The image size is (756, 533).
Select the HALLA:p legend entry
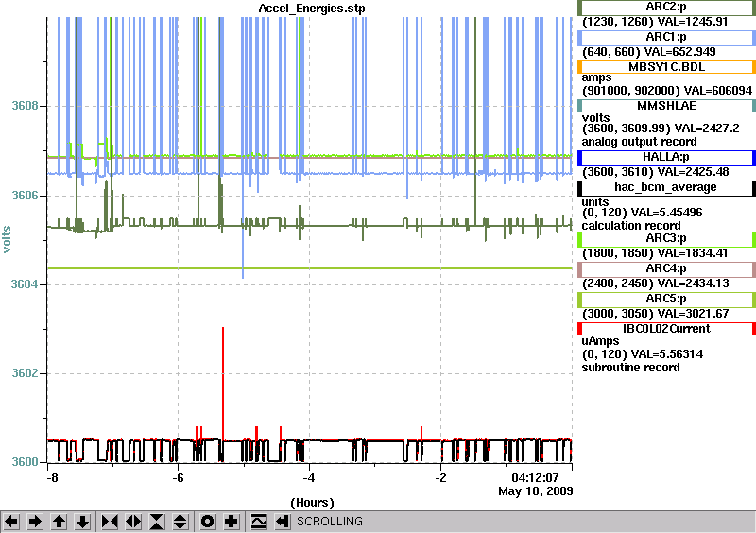point(666,157)
